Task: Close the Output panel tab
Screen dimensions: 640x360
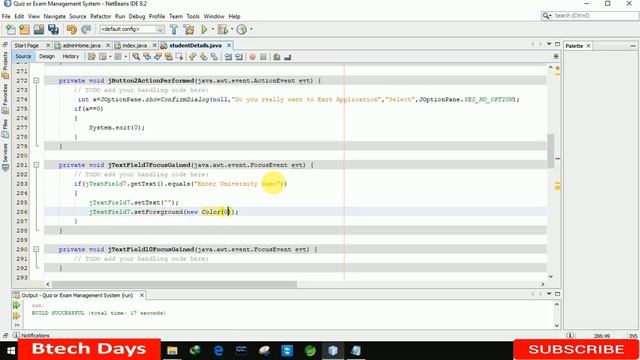Action: point(142,295)
